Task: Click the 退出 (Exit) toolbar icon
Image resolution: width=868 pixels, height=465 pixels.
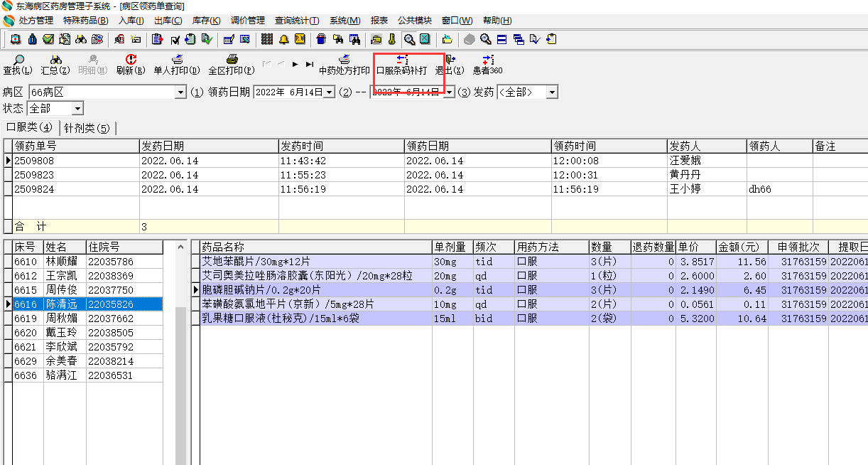Action: [x=450, y=60]
